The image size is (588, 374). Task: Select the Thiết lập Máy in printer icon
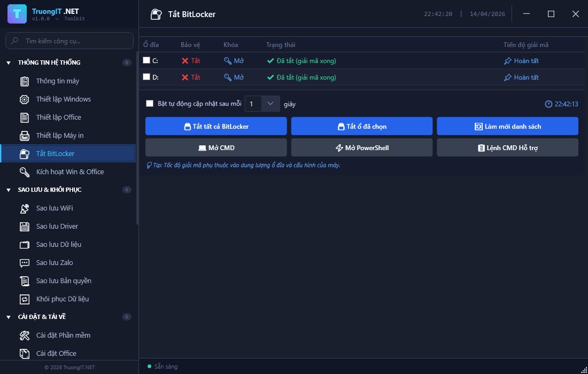tap(25, 135)
